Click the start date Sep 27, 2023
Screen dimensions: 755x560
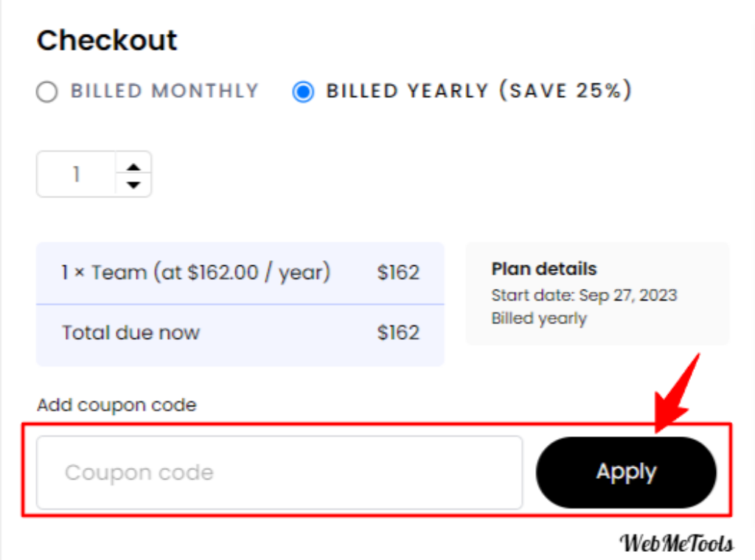[628, 295]
